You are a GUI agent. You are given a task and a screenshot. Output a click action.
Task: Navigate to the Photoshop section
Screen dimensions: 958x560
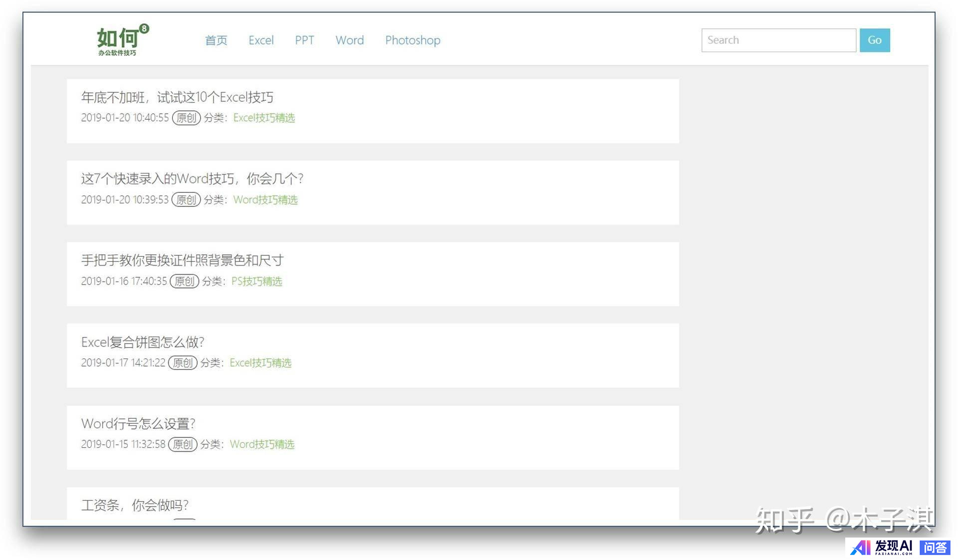tap(413, 40)
